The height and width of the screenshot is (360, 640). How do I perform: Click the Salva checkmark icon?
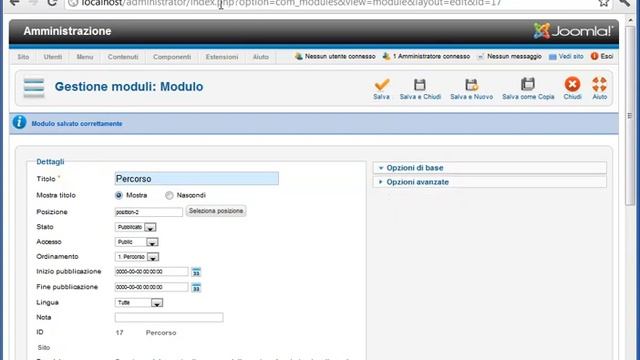pyautogui.click(x=382, y=84)
